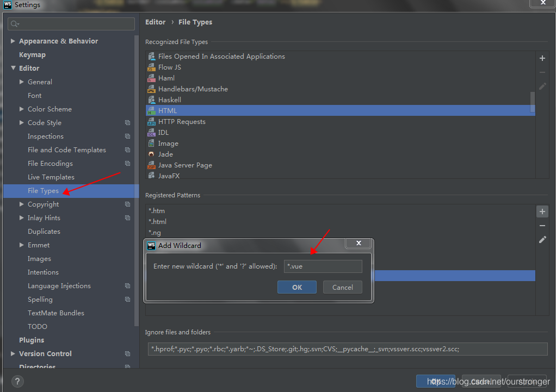
Task: Click the project-level icon beside Copyright
Action: [128, 204]
